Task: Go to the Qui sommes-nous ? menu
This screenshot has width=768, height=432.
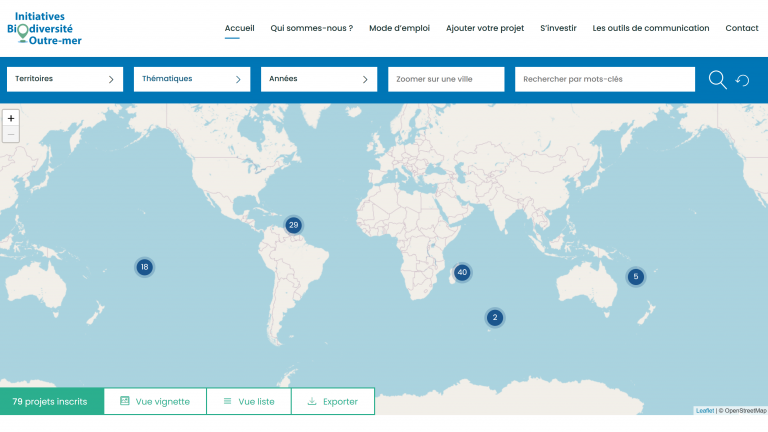Action: click(311, 28)
